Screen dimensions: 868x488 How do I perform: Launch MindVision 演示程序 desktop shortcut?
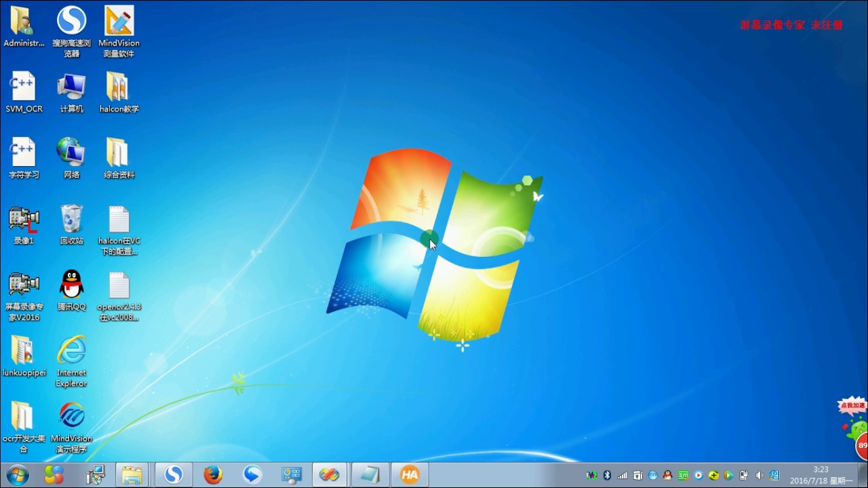71,427
